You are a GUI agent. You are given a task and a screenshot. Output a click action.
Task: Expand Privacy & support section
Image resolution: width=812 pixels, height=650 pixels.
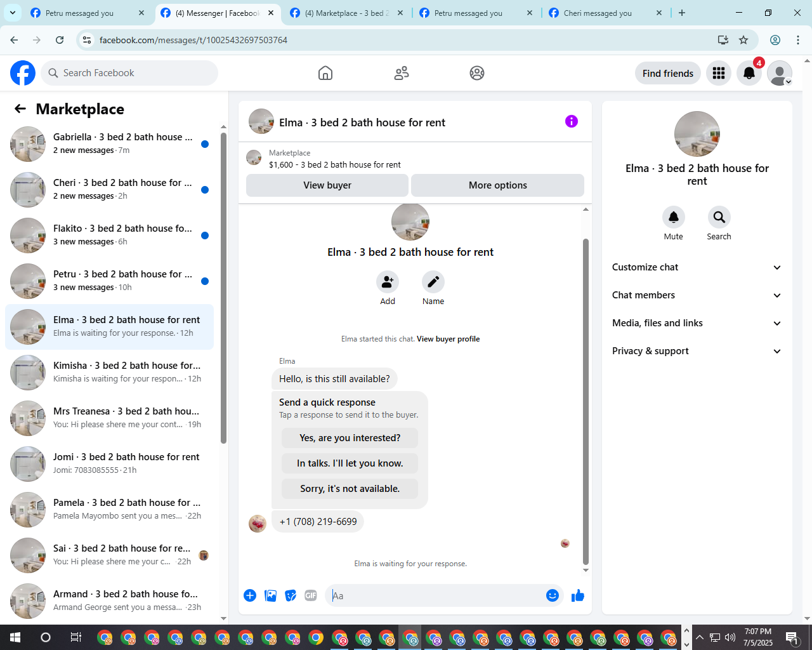click(x=697, y=351)
